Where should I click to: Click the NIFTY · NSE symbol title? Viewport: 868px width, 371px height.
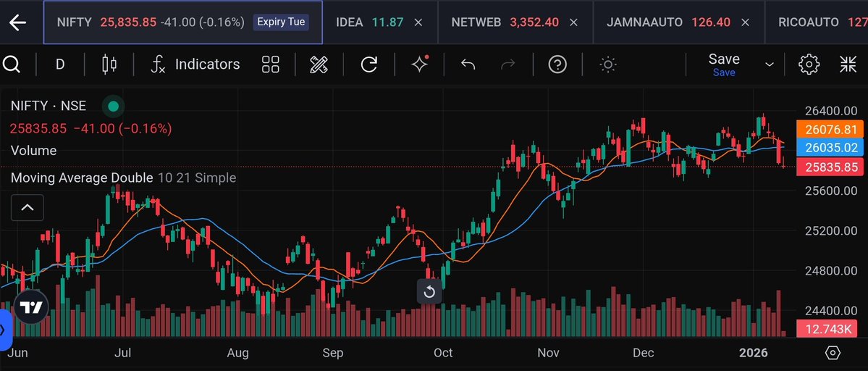point(49,106)
